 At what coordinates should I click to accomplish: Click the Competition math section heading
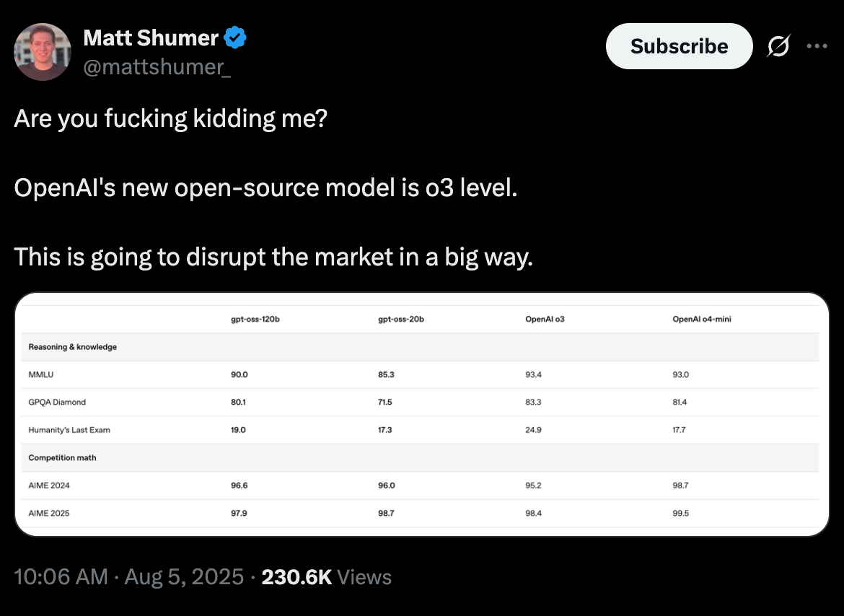click(x=62, y=458)
